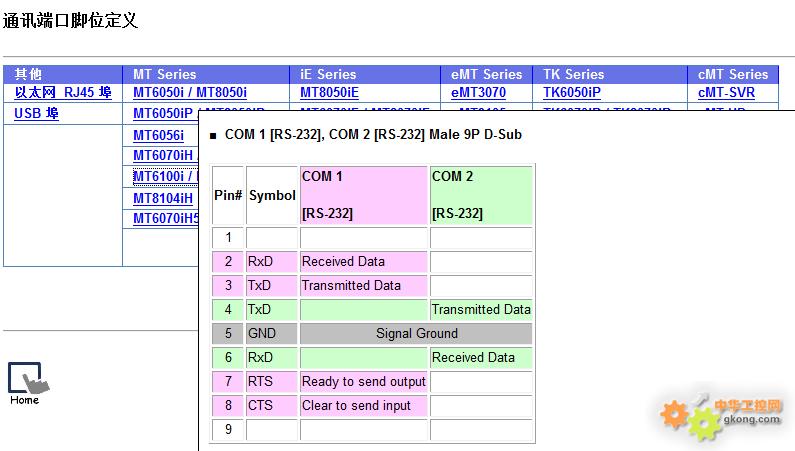Click the 其他 column header

[63, 74]
